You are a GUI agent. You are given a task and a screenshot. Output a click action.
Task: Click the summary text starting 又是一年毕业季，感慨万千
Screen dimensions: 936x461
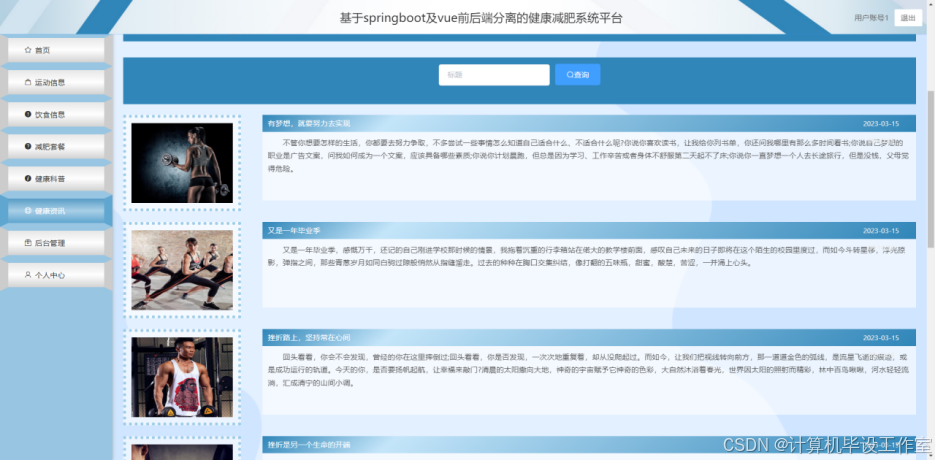tap(589, 256)
